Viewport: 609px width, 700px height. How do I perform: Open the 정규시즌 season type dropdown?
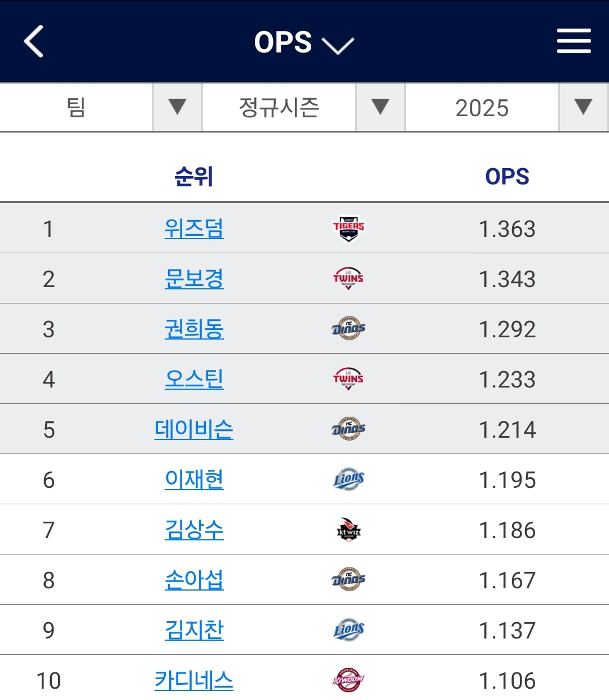(x=304, y=107)
